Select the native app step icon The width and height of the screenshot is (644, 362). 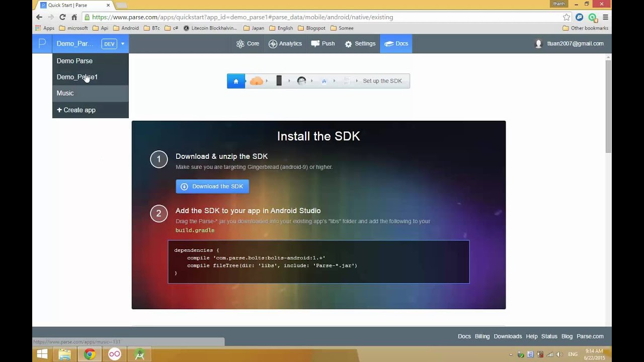point(324,81)
